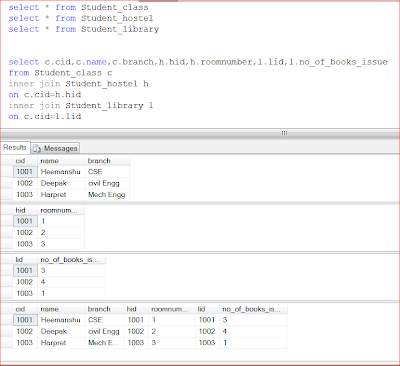The width and height of the screenshot is (400, 366).
Task: Click the 'from Student_class c' query line
Action: pyautogui.click(x=60, y=73)
